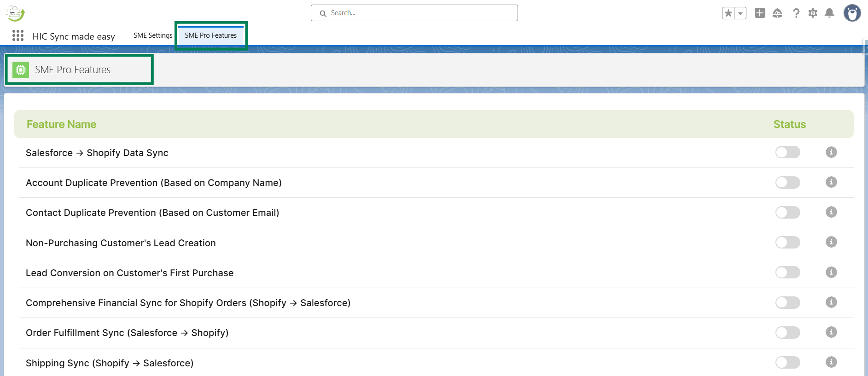Image resolution: width=868 pixels, height=376 pixels.
Task: Click the Favorites star icon
Action: pyautogui.click(x=728, y=13)
